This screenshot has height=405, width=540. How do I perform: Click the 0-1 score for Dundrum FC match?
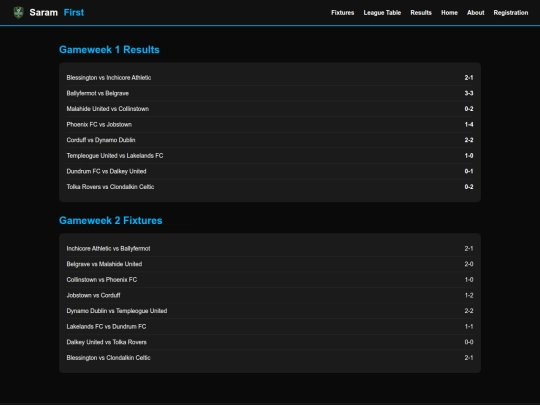click(x=469, y=171)
